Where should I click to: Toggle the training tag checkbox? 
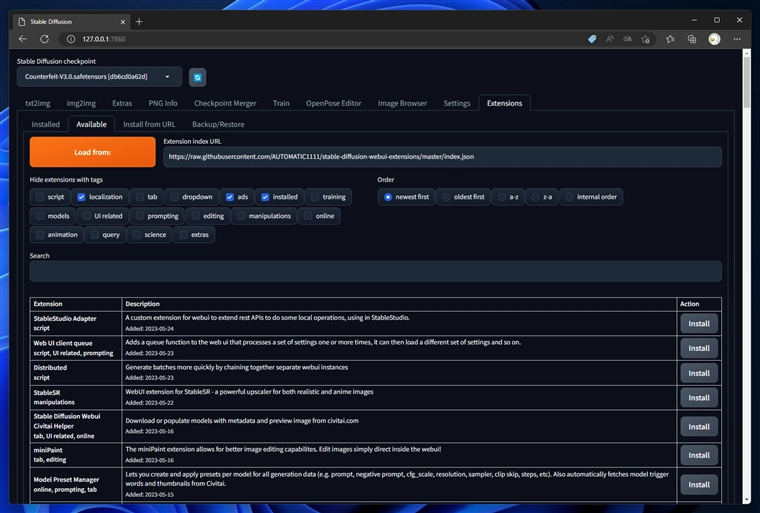tap(315, 197)
